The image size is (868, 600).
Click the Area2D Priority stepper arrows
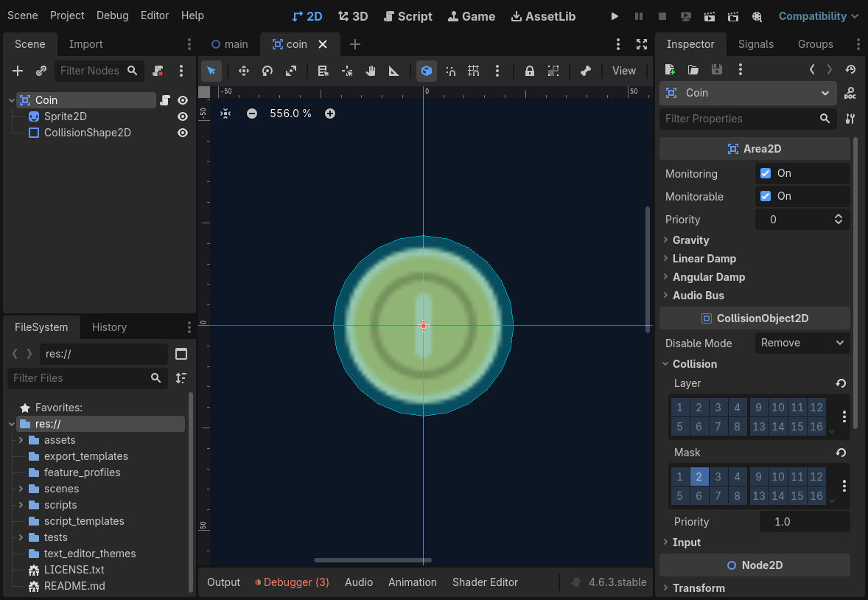[x=838, y=220]
